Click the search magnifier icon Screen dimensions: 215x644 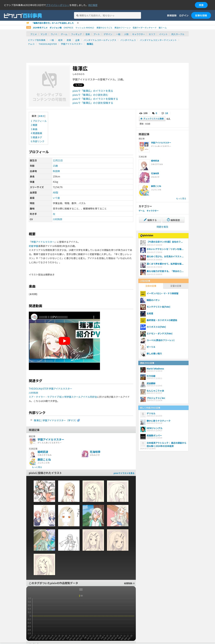[x=77, y=16]
